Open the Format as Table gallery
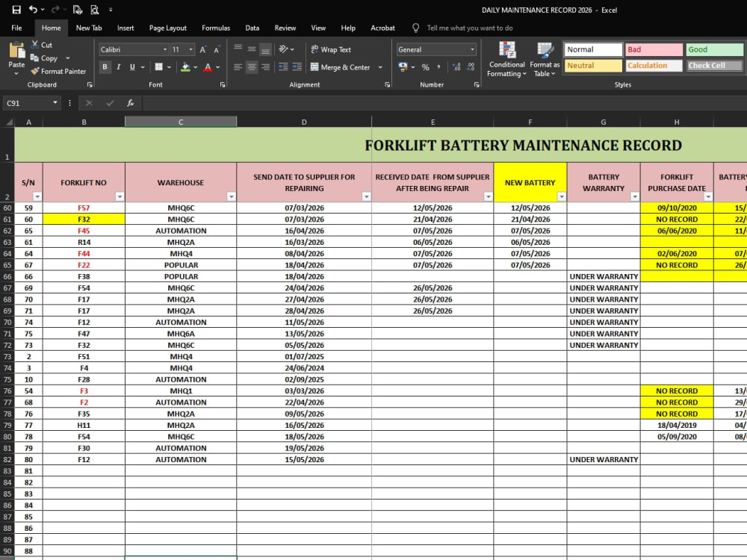Screen dimensions: 747x560 (x=545, y=60)
